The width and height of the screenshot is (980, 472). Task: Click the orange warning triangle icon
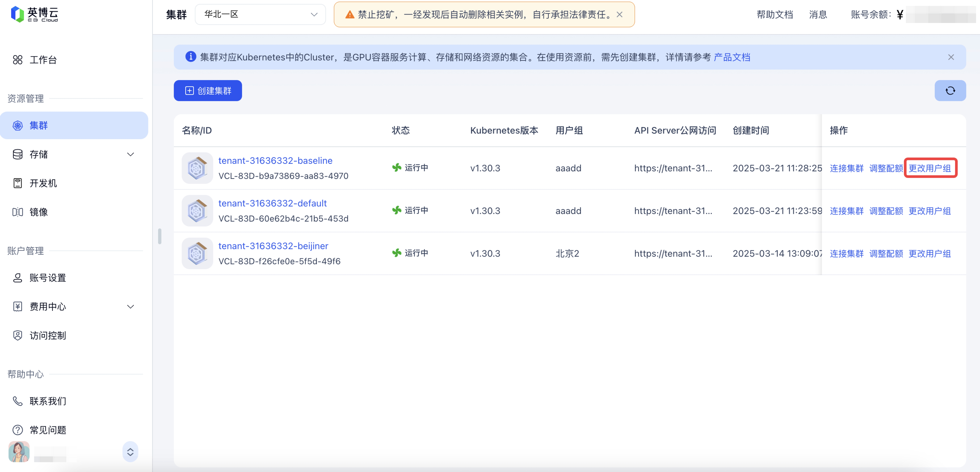(x=350, y=15)
